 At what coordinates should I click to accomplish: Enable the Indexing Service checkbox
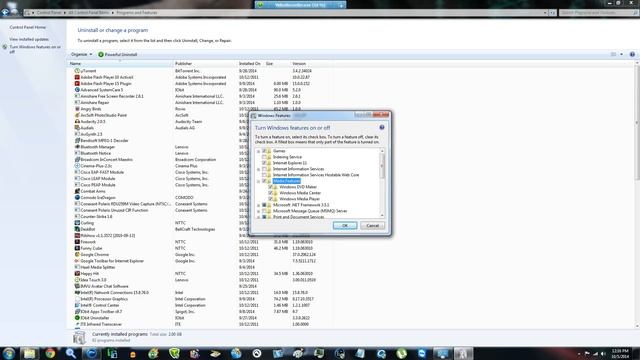pos(264,157)
